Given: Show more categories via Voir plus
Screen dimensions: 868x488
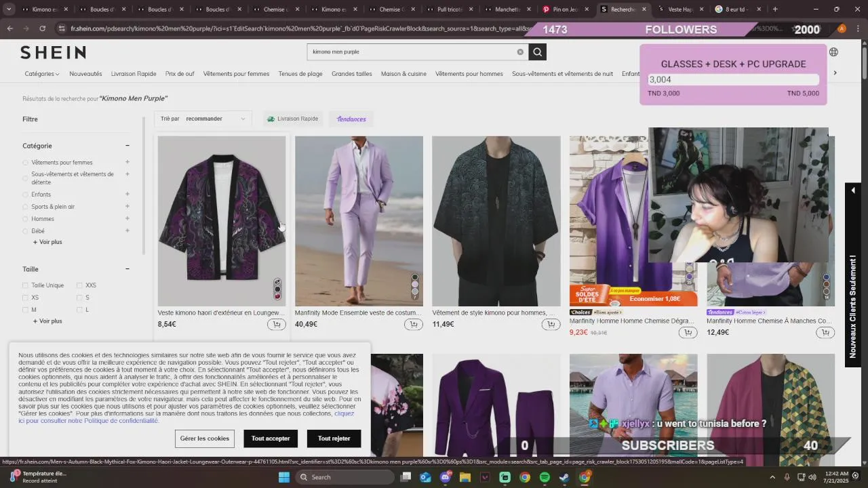Looking at the screenshot, I should [x=47, y=242].
